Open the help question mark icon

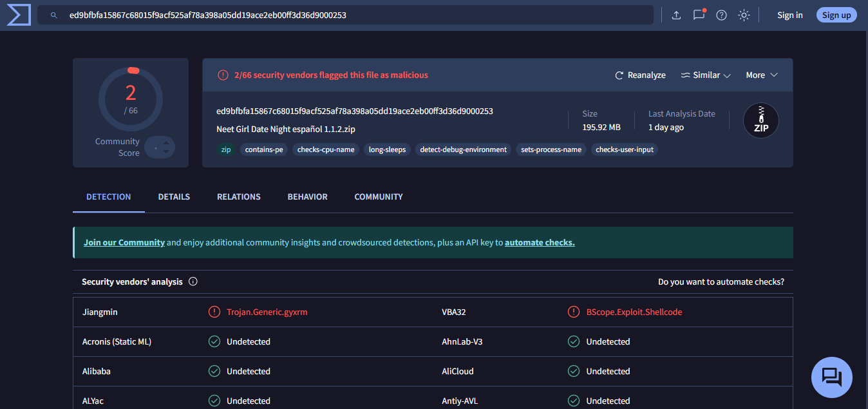point(721,15)
